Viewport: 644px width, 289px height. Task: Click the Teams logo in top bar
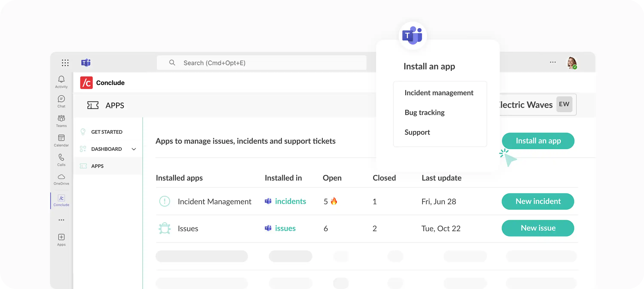pyautogui.click(x=86, y=63)
